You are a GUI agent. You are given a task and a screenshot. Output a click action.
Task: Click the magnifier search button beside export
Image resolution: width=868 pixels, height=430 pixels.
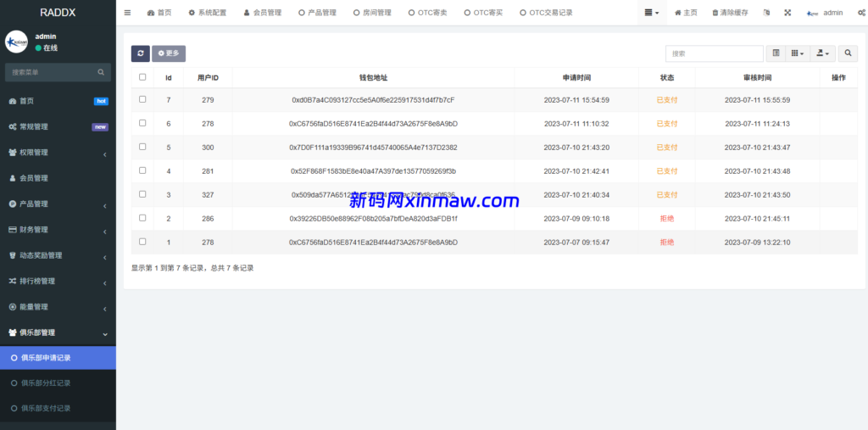click(848, 53)
